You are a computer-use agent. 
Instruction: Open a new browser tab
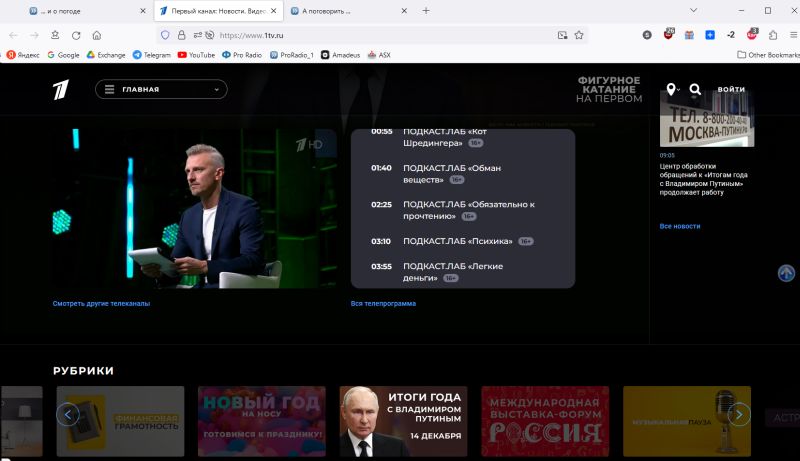click(426, 11)
